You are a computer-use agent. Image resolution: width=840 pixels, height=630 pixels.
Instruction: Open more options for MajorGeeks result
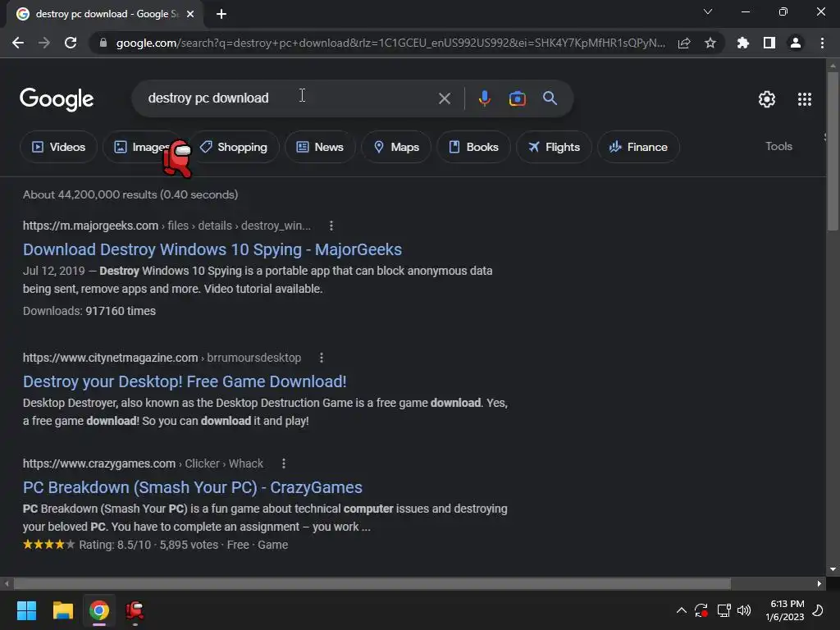[x=331, y=226]
